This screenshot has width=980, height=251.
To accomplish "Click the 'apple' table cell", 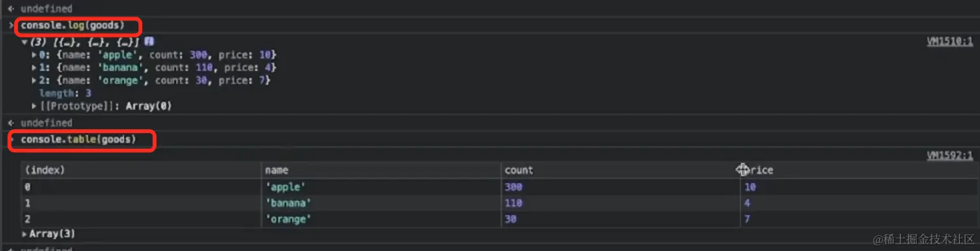I will tap(381, 187).
